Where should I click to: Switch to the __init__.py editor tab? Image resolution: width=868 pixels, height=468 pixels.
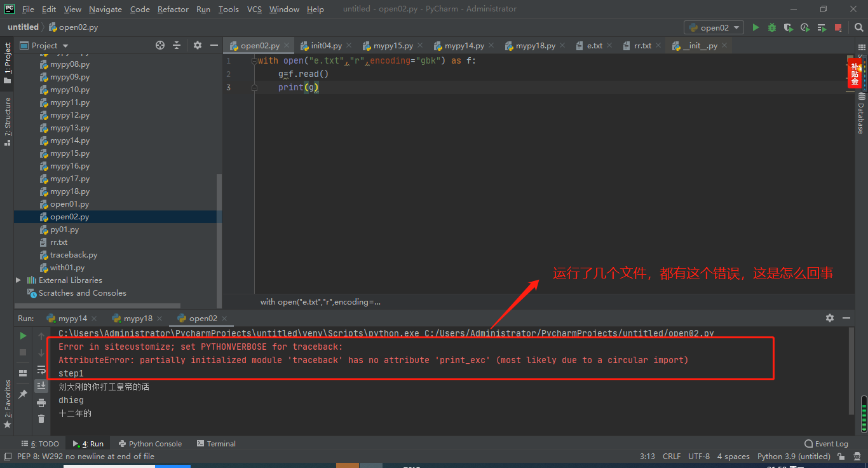(x=700, y=46)
